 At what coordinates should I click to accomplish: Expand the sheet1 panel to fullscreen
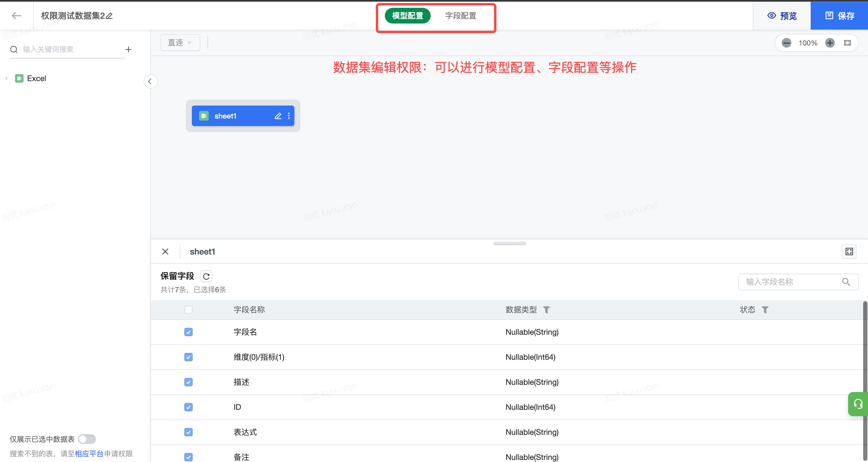click(849, 252)
